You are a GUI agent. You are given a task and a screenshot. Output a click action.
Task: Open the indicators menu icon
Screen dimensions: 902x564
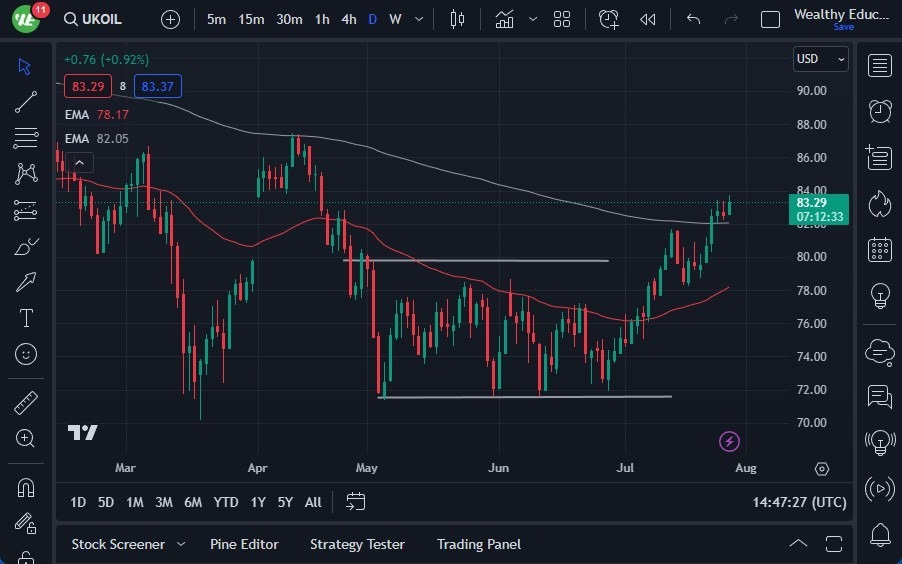(504, 19)
